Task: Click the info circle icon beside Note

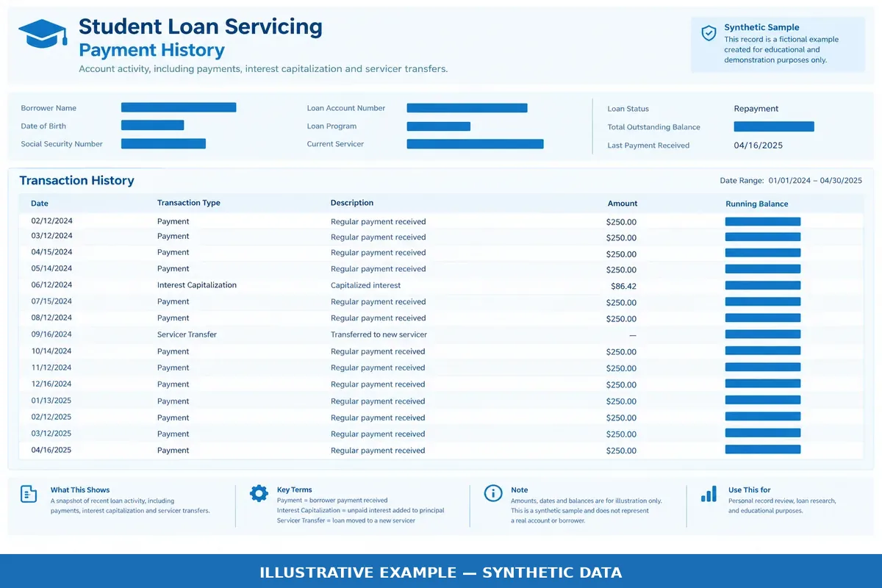Action: pos(493,493)
